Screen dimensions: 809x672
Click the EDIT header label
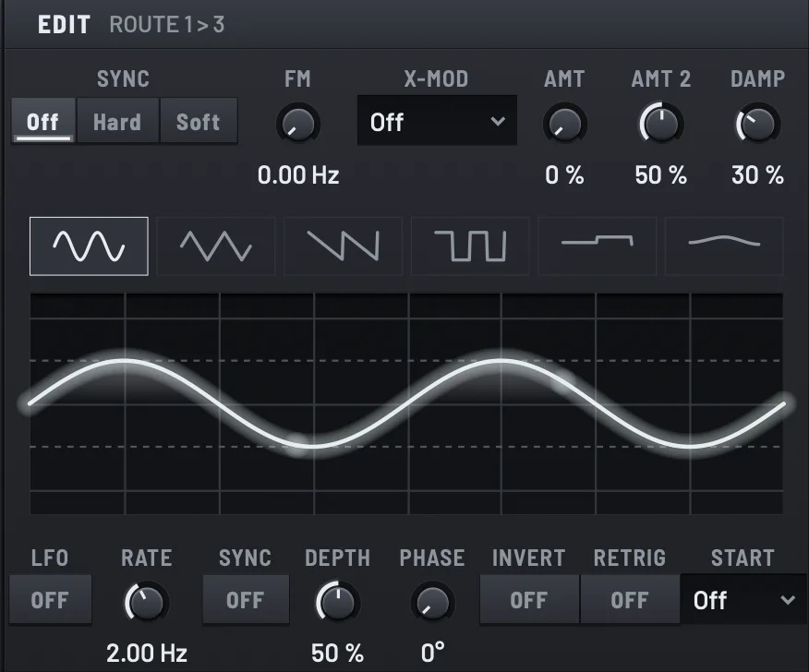64,25
